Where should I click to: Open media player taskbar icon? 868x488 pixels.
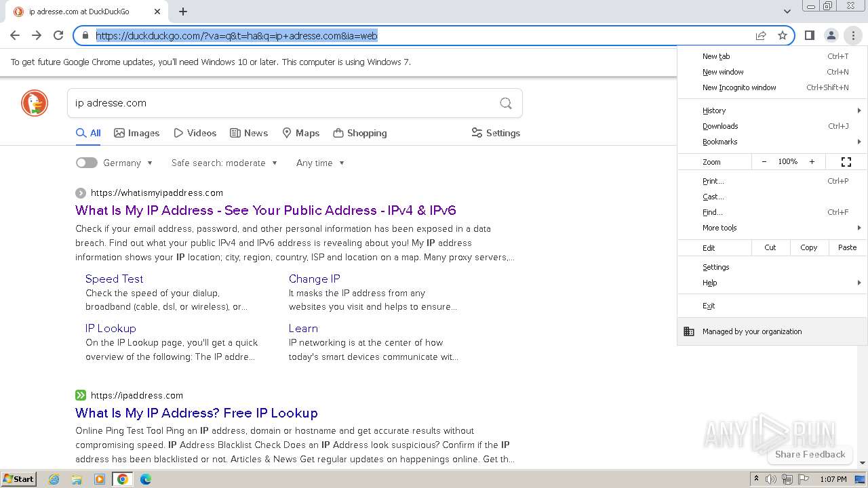(x=100, y=479)
